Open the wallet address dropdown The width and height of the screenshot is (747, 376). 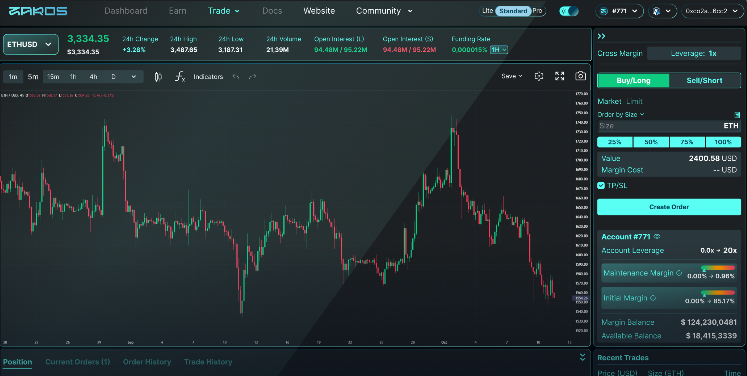[x=712, y=11]
